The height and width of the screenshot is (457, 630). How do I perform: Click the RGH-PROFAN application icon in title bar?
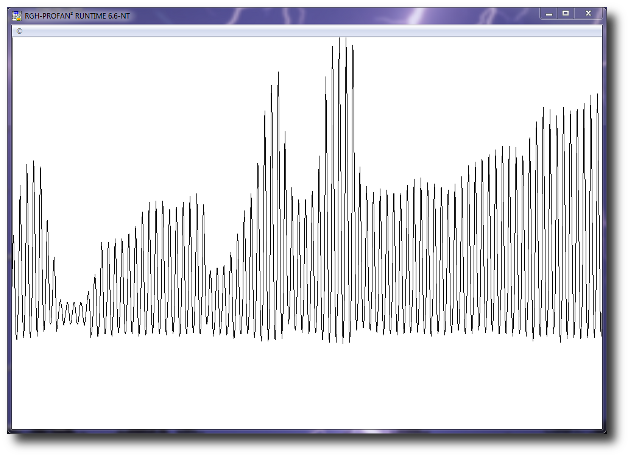[x=17, y=15]
